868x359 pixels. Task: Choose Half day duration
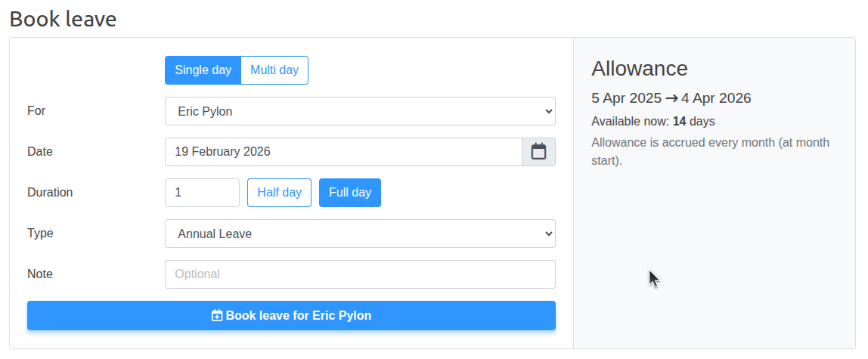point(279,193)
